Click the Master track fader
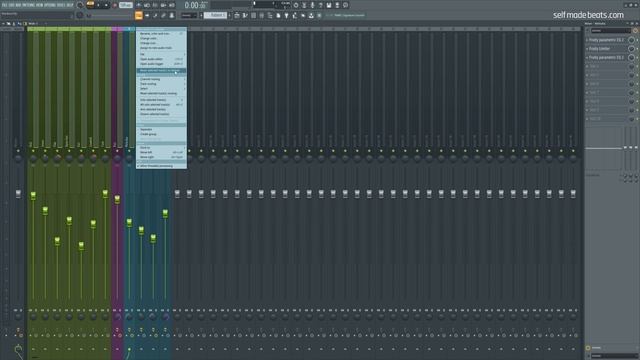The width and height of the screenshot is (640, 360). click(18, 194)
